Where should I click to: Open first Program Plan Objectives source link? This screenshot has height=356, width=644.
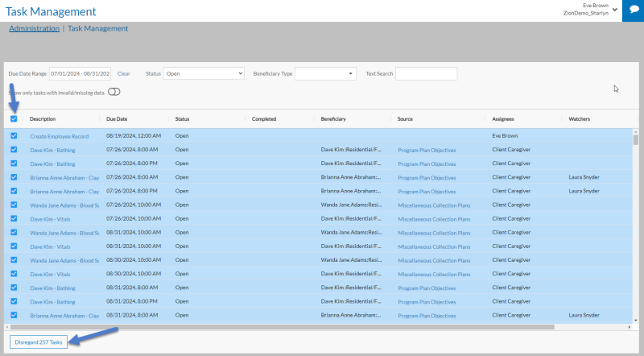(427, 150)
